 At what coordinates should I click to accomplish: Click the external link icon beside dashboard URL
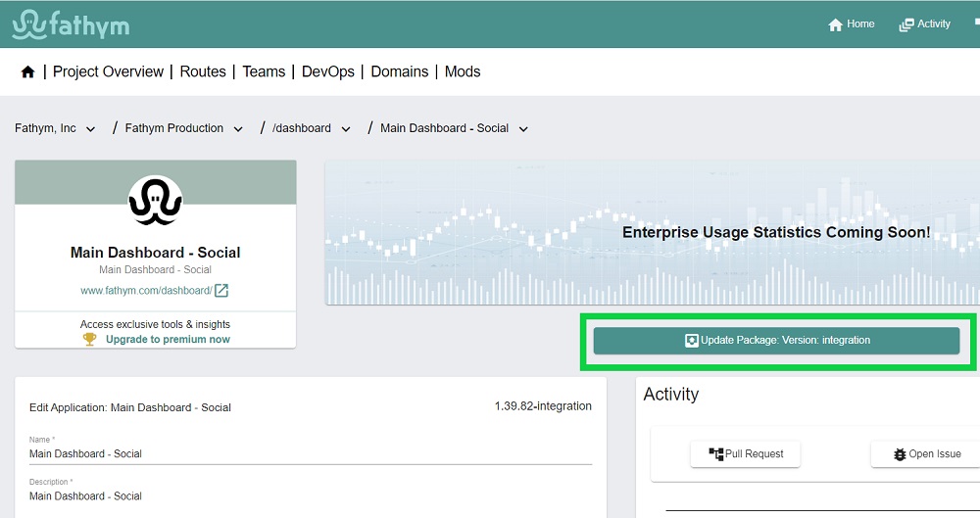(221, 291)
